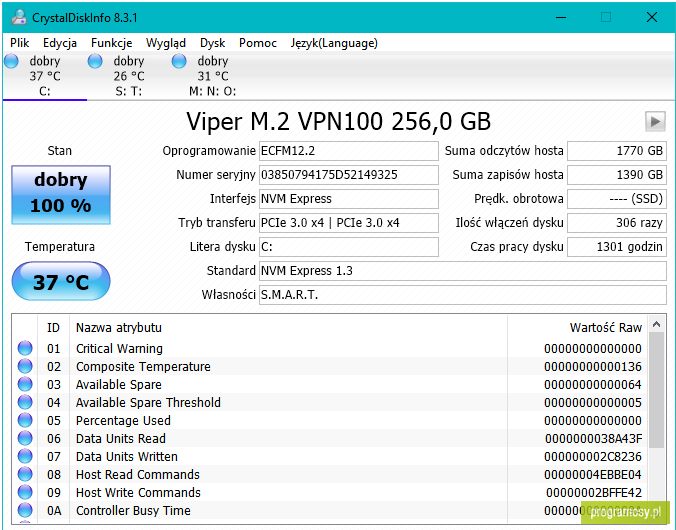Close the CrystalDiskInfo window
This screenshot has width=676, height=530.
click(652, 17)
